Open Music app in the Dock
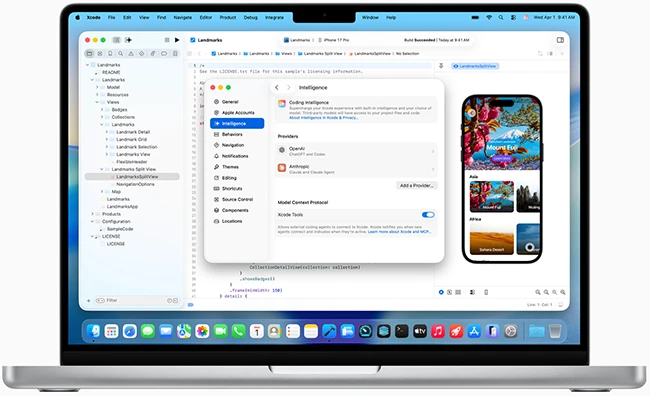The width and height of the screenshot is (650, 396). (x=438, y=331)
